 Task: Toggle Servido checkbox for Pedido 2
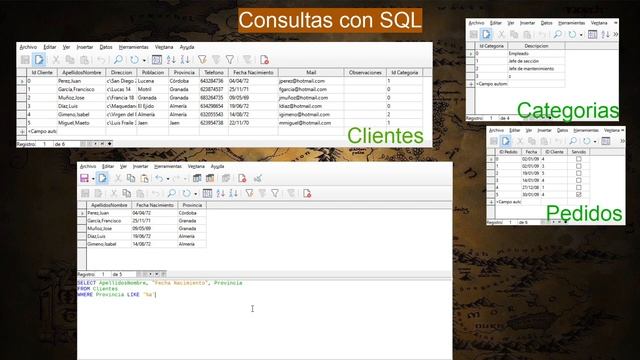[x=578, y=173]
